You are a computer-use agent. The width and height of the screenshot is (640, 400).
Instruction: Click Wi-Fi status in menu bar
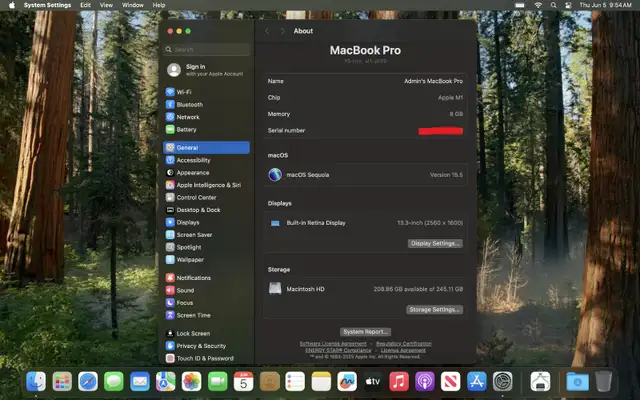[538, 5]
